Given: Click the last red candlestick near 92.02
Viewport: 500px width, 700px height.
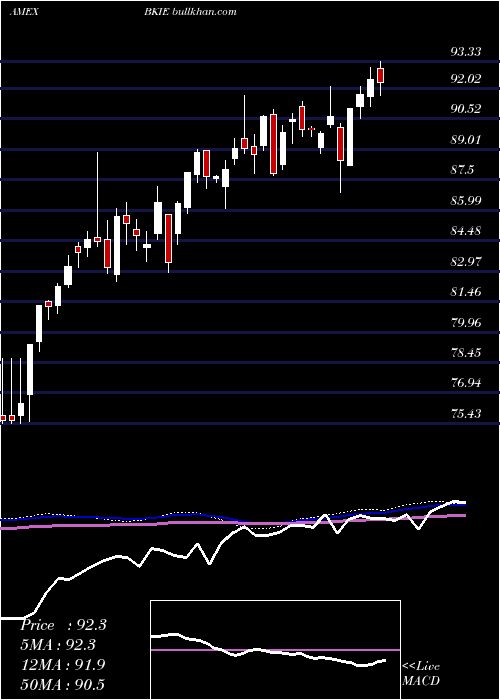Looking at the screenshot, I should [x=381, y=75].
